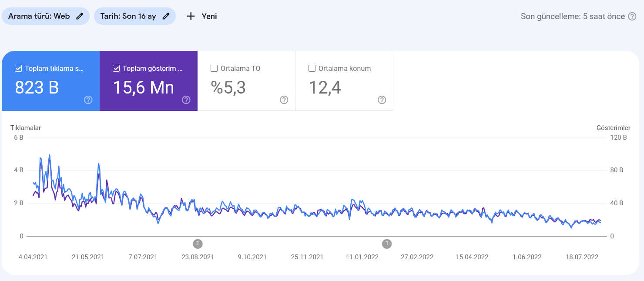644x281 pixels.
Task: Add a new filter with Yeni
Action: tap(202, 17)
